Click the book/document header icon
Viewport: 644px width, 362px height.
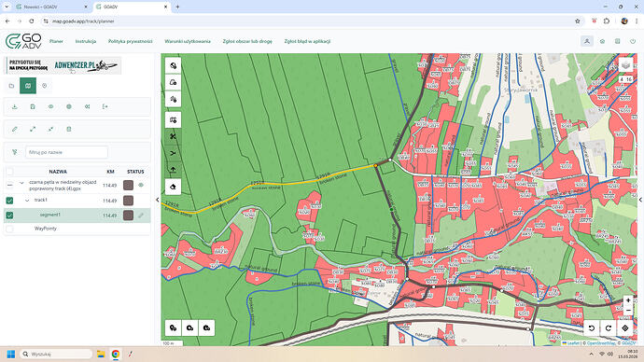tap(617, 41)
